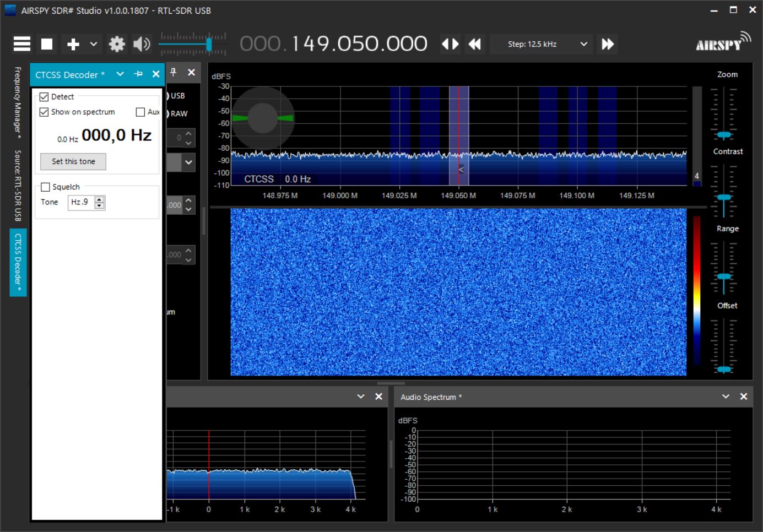Uncheck Show on spectrum
This screenshot has height=532, width=763.
tap(45, 112)
